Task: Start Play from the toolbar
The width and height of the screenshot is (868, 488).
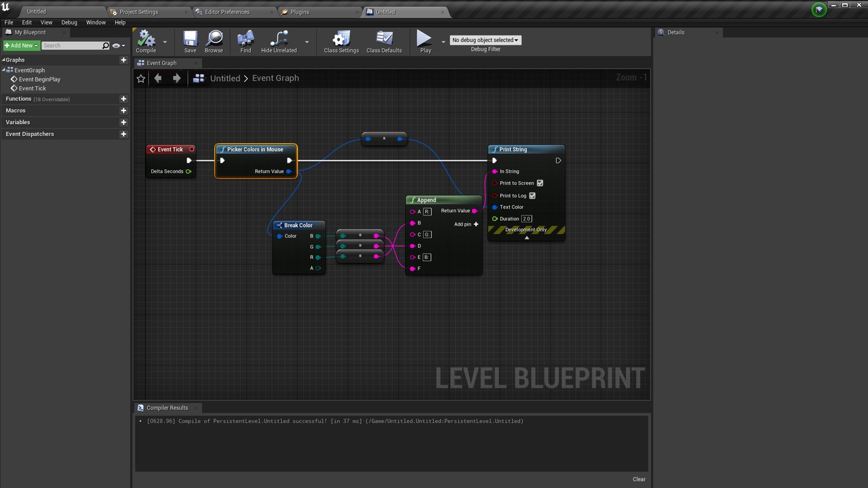Action: [425, 41]
